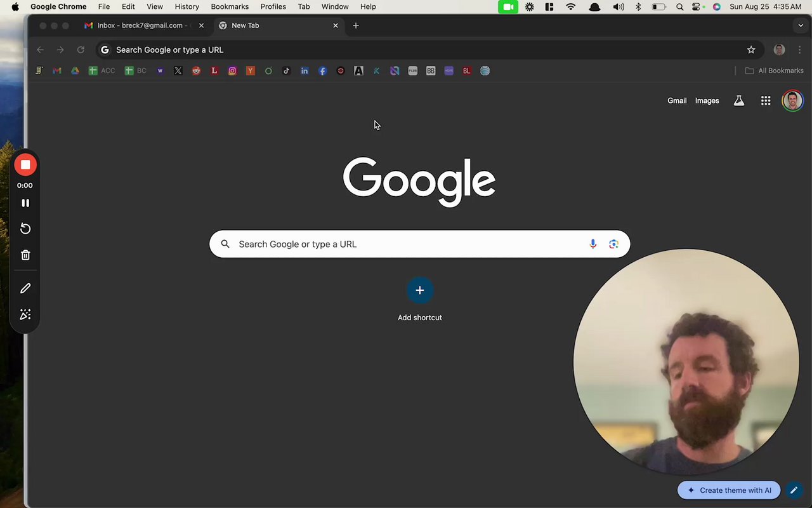Screen dimensions: 812x508
Task: Open the Profiles menu
Action: [273, 6]
